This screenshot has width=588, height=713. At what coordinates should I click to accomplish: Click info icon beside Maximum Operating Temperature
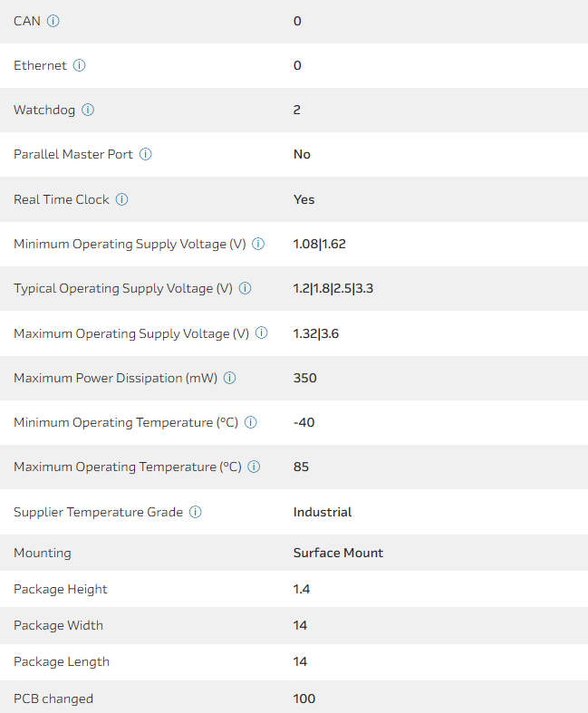(254, 467)
